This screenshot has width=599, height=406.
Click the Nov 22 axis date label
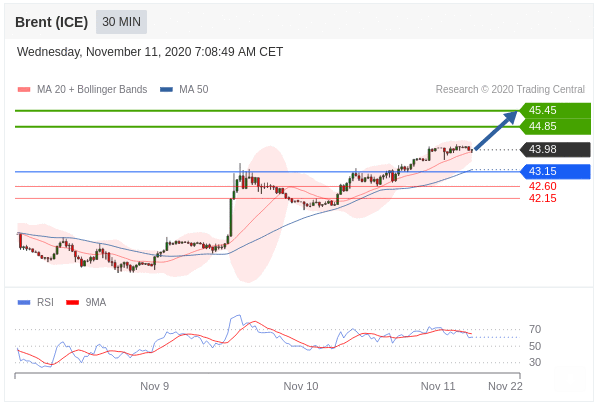(x=505, y=386)
